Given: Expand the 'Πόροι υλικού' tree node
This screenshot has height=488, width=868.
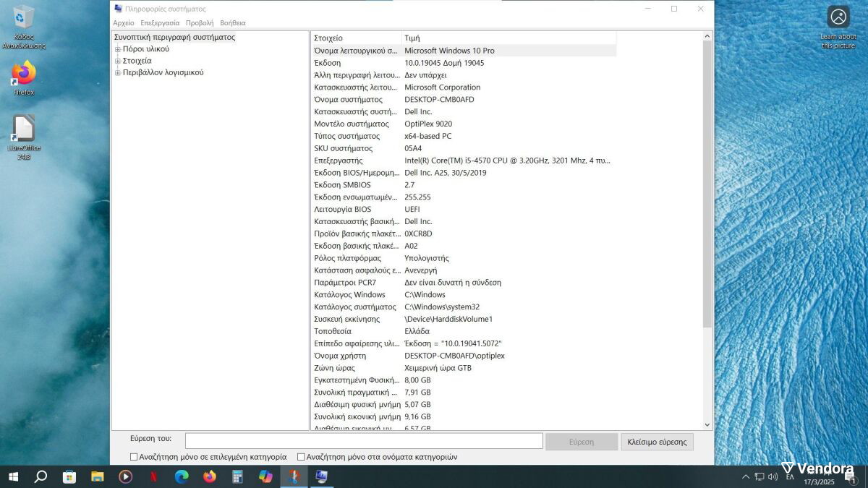Looking at the screenshot, I should coord(118,49).
